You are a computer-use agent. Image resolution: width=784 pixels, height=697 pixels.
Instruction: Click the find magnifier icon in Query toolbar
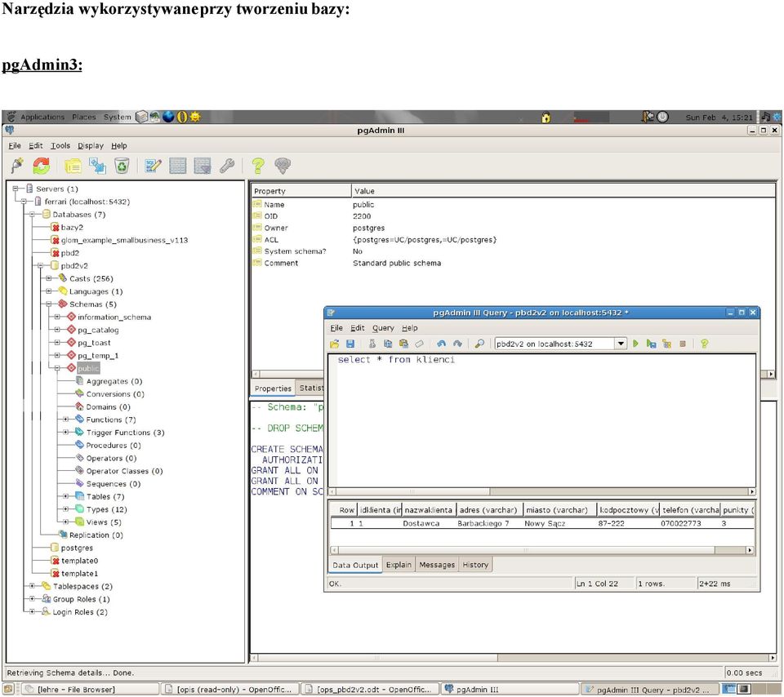pos(479,344)
